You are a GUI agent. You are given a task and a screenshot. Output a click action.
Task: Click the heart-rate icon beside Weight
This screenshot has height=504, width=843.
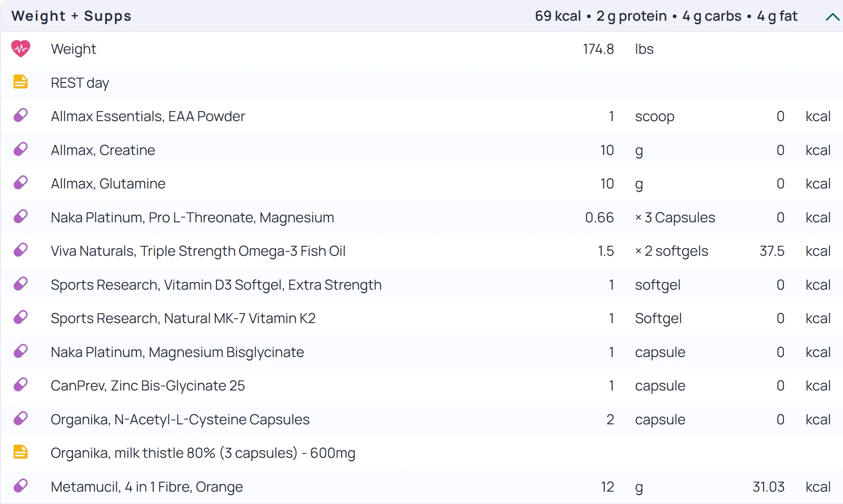(x=21, y=49)
